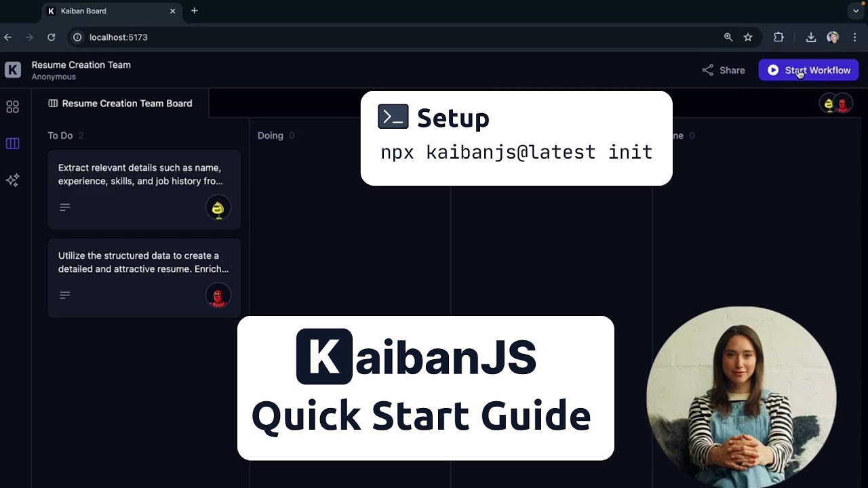The image size is (868, 488).
Task: Open the Chrome extensions puzzle icon
Action: click(778, 37)
